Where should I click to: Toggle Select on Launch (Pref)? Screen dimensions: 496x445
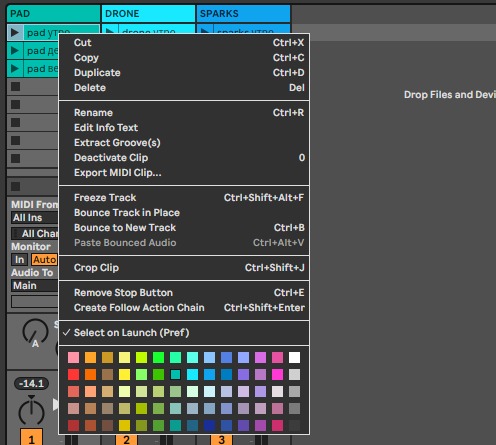184,333
